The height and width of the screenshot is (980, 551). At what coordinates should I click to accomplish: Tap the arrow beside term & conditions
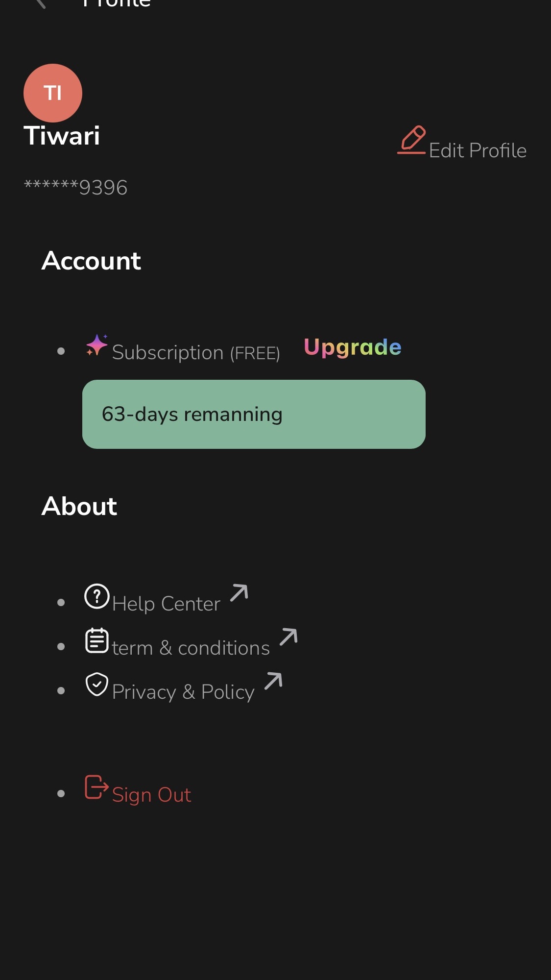pos(288,637)
